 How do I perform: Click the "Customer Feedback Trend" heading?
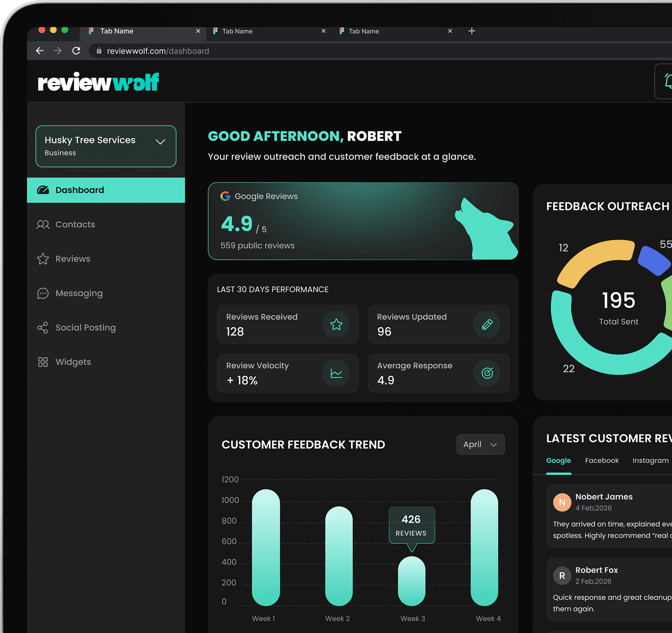coord(303,445)
